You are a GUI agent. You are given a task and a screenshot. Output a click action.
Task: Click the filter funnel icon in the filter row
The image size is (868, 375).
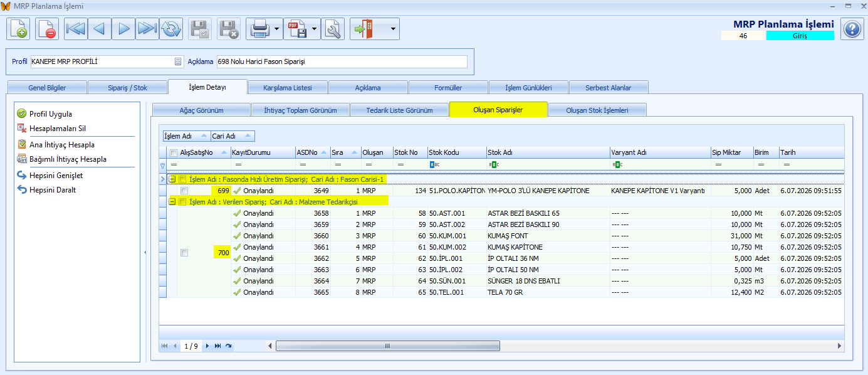point(163,165)
